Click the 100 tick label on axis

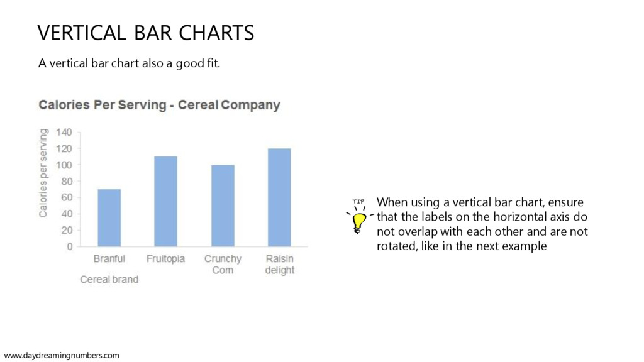(x=64, y=165)
